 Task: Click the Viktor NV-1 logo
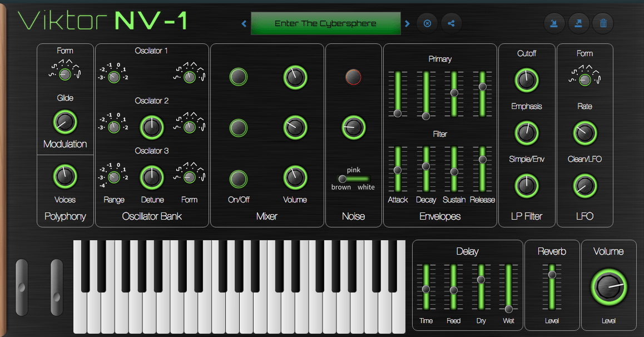pos(103,21)
